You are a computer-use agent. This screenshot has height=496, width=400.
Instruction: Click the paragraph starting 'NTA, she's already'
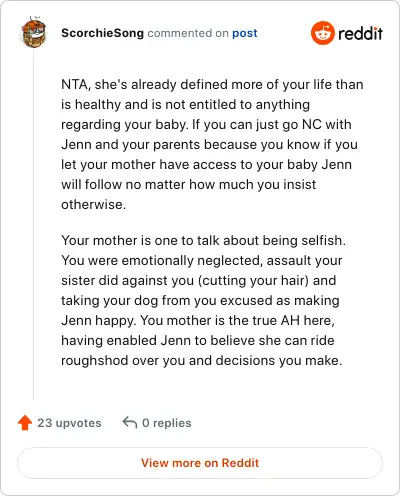212,144
